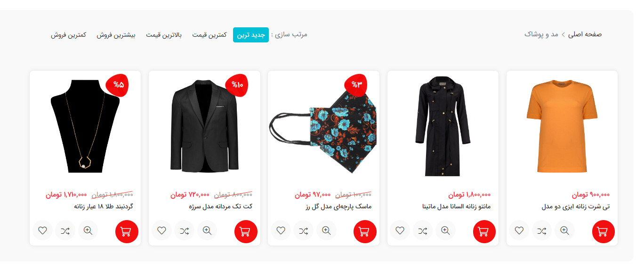
Task: Go to صفحه اصلی breadcrumb link
Action: coord(585,34)
